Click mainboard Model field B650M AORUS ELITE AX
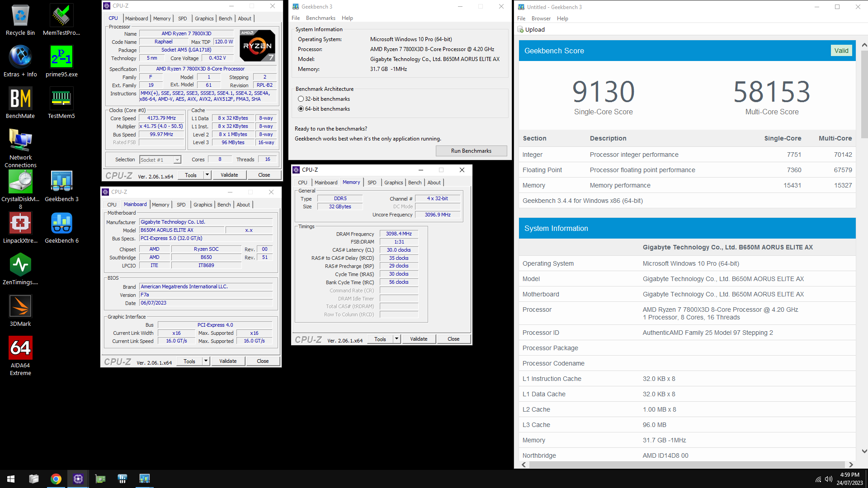 pyautogui.click(x=181, y=230)
